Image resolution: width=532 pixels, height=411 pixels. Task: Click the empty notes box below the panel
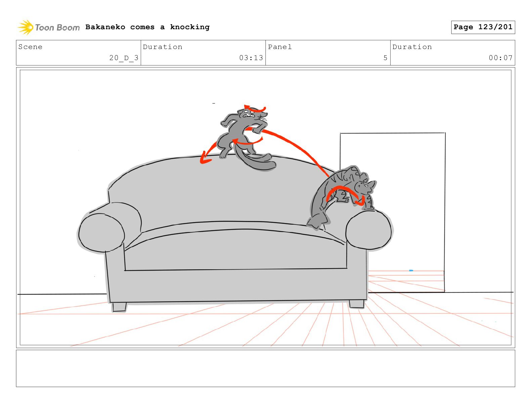coord(265,368)
